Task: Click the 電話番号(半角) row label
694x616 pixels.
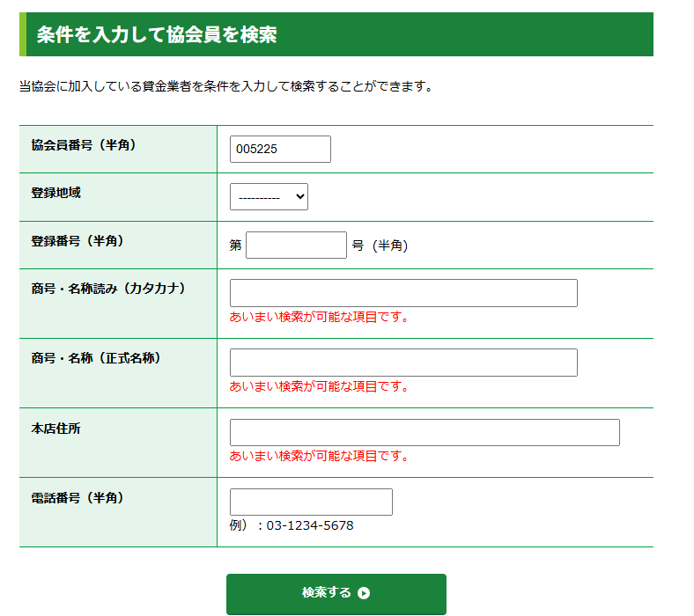Action: 78,498
